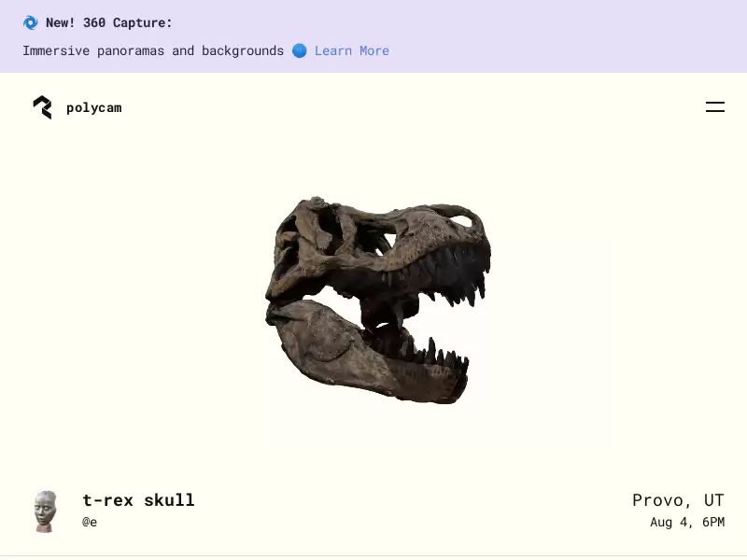Click the blue globe icon beside Learn More
The width and height of the screenshot is (747, 560).
[x=299, y=50]
